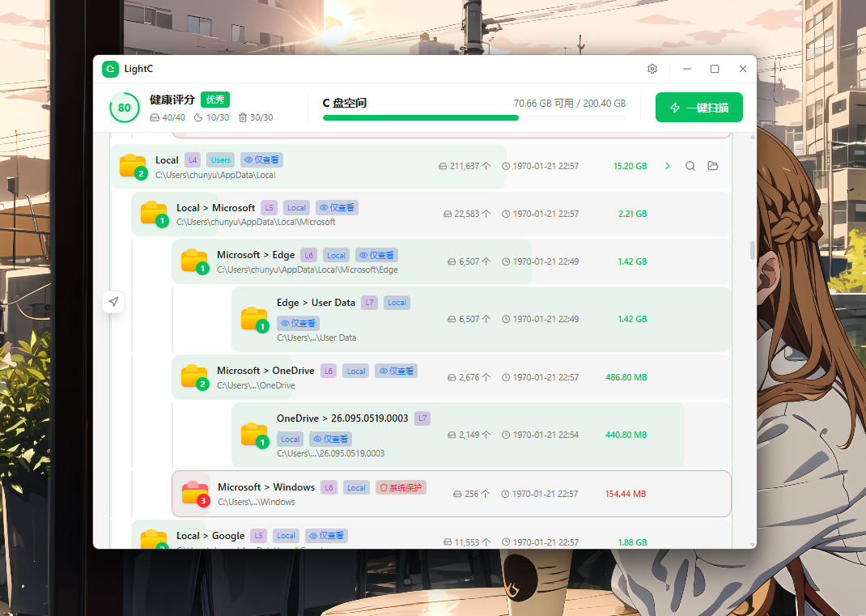866x616 pixels.
Task: Click 70.66 GB 可用 / 200.40 GB text
Action: tap(570, 104)
